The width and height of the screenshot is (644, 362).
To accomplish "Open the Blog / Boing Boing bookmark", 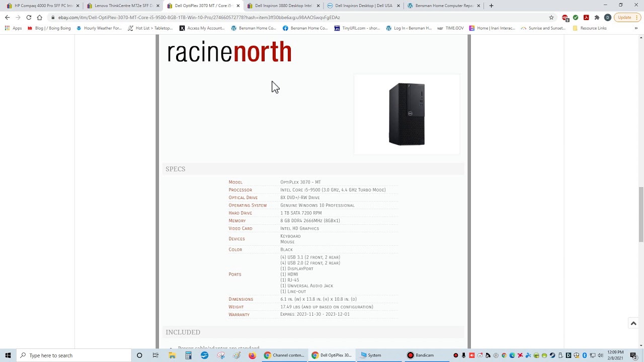I will (x=49, y=28).
